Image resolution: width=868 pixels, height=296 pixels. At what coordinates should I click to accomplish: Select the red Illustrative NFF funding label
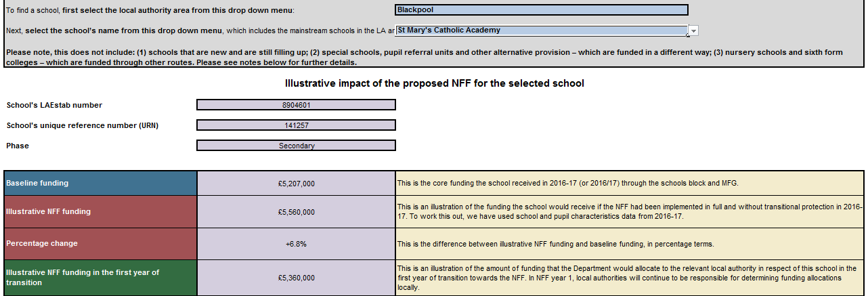pyautogui.click(x=100, y=212)
